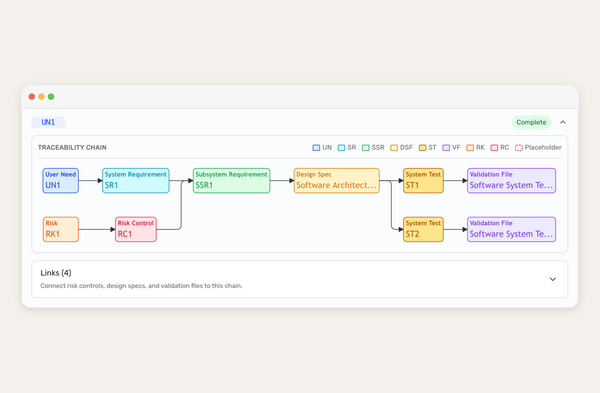This screenshot has height=393, width=600.
Task: Click the dashed Placeholder legend icon
Action: (x=518, y=148)
